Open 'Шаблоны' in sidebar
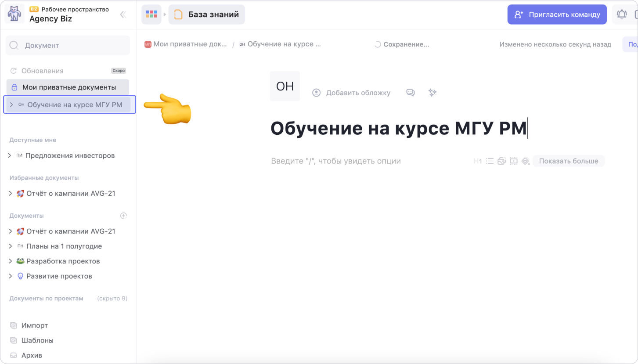Image resolution: width=638 pixels, height=364 pixels. (x=37, y=340)
